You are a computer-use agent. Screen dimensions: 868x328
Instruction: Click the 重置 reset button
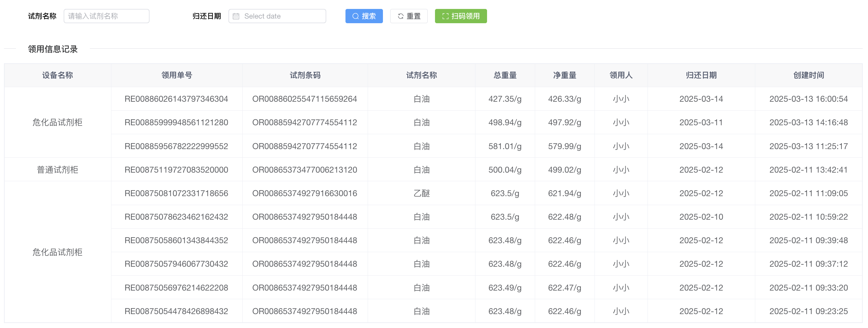tap(409, 16)
